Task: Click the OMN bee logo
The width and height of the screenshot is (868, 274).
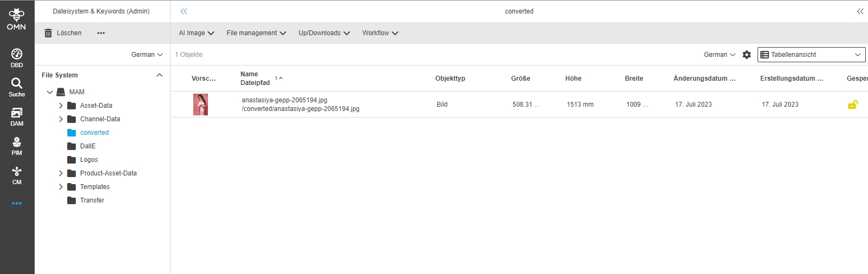Action: coord(16,18)
